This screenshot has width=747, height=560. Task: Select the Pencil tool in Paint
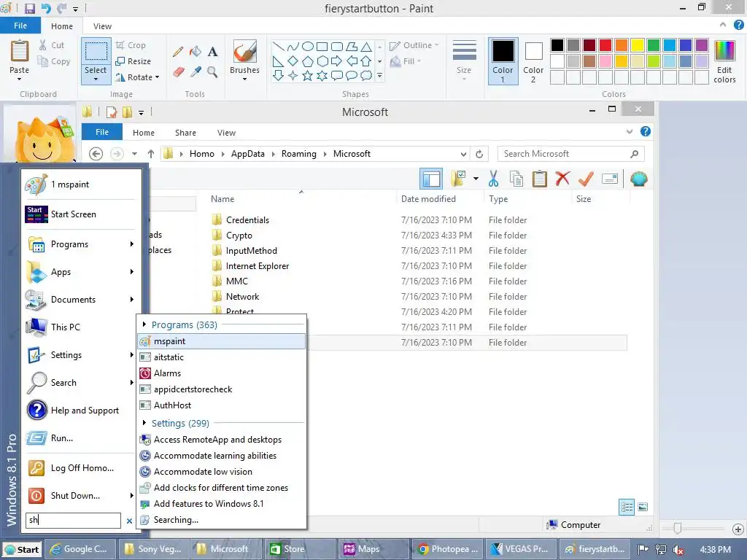pos(178,52)
